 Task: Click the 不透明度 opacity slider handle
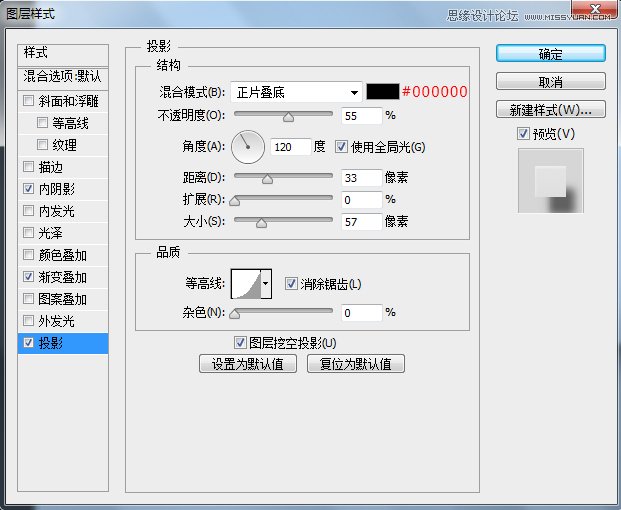(288, 117)
